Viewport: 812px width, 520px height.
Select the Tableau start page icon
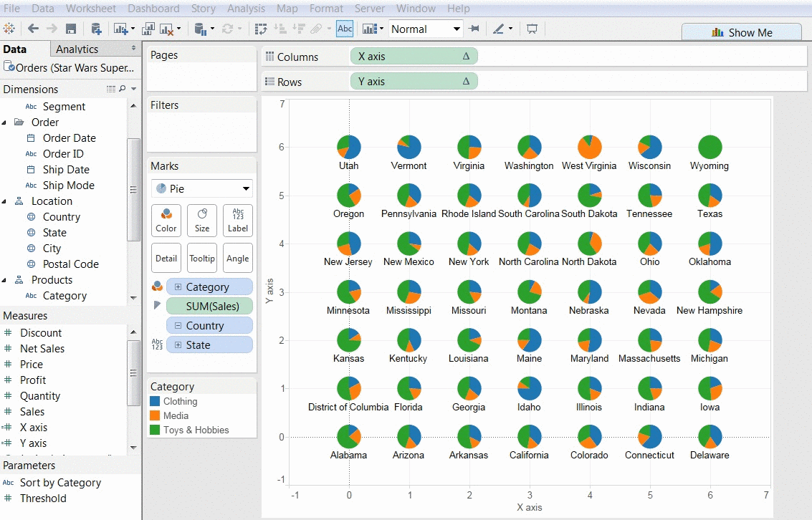(x=10, y=29)
